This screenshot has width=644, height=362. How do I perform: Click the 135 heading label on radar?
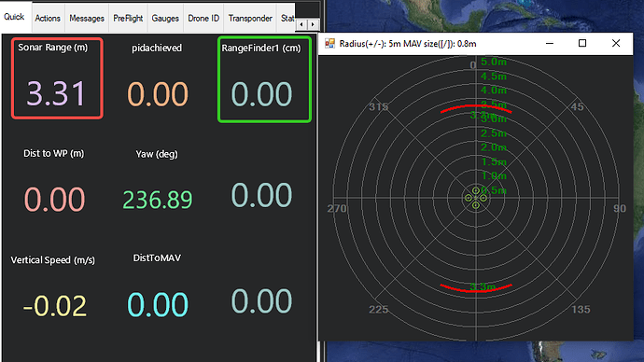coord(581,310)
